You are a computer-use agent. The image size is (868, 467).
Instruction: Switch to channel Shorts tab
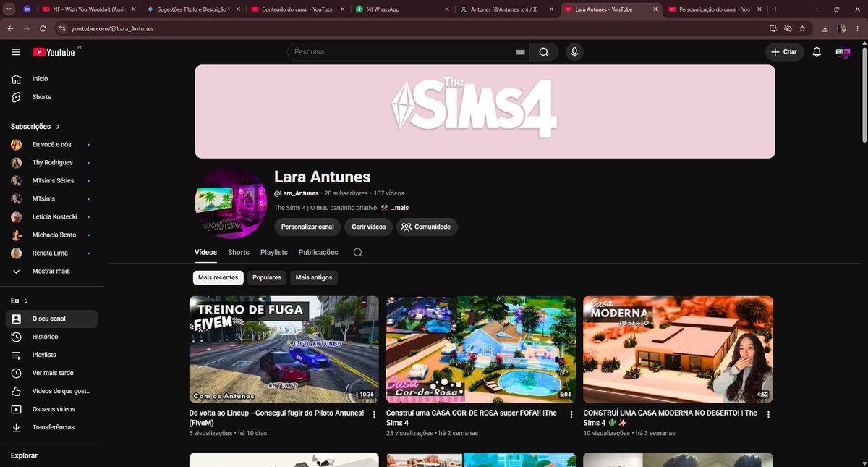coord(239,253)
